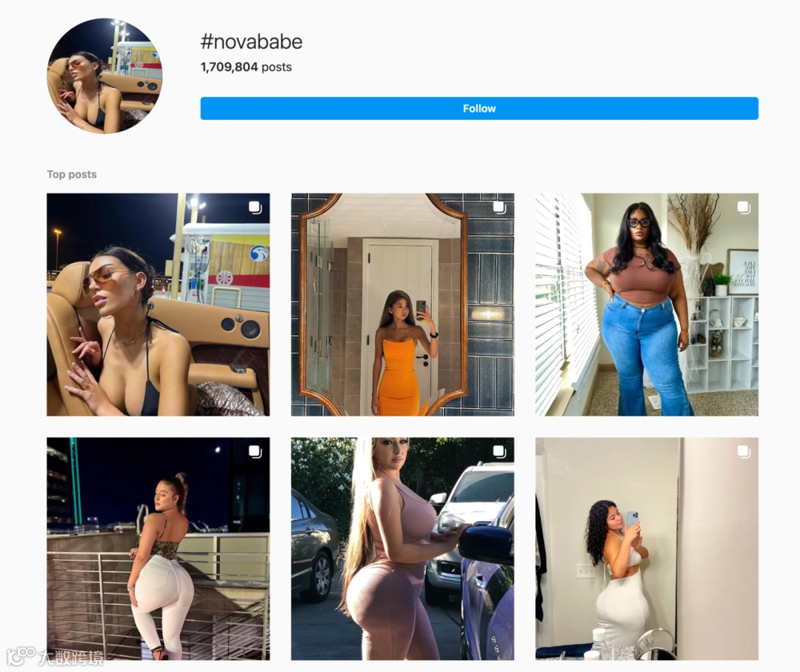Screen dimensions: 800x672
Task: Open the post with blue flared jeans
Action: [647, 305]
